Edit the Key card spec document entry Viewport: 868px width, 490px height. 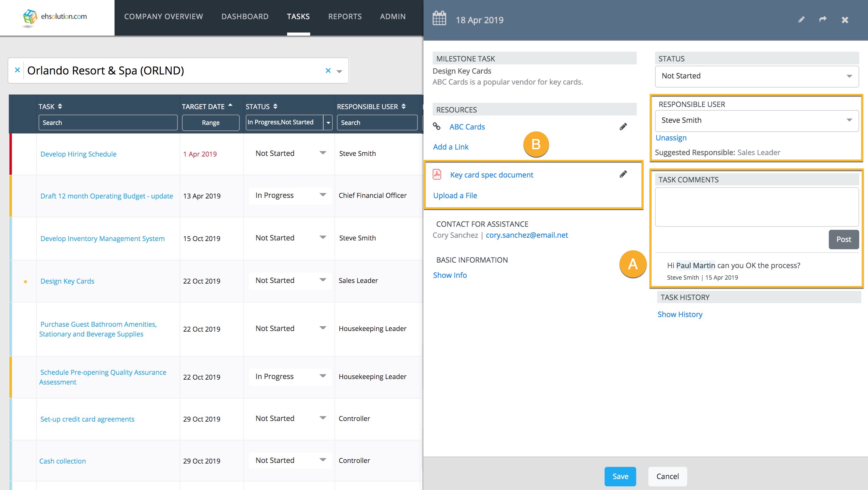tap(623, 174)
